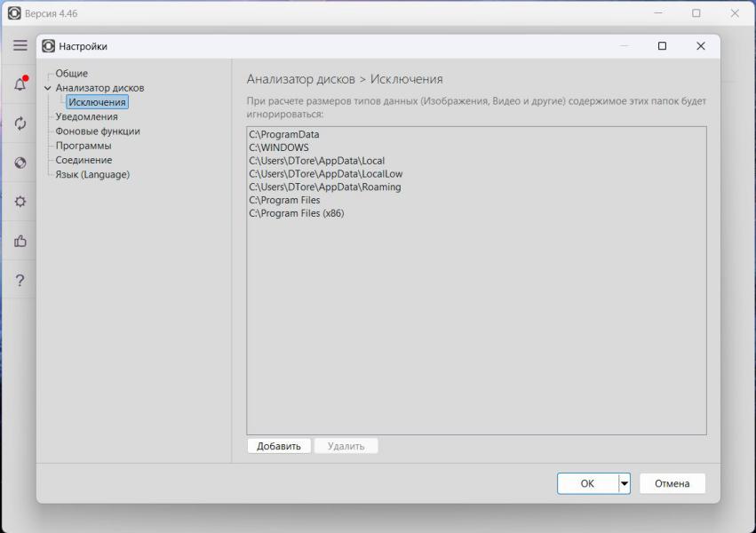Go to the Программы settings section
Image resolution: width=756 pixels, height=533 pixels.
click(x=84, y=146)
